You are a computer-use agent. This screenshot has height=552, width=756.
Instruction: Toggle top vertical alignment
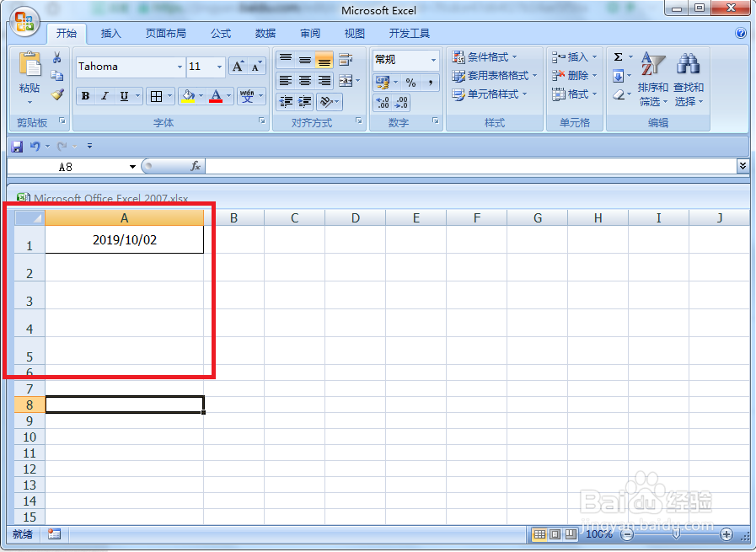click(286, 60)
